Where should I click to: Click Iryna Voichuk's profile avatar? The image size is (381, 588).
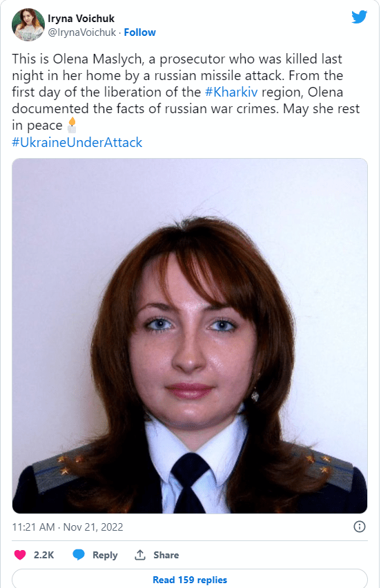[28, 25]
